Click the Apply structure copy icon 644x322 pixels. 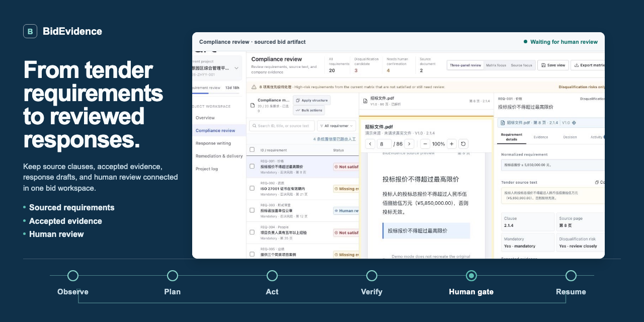click(x=298, y=100)
